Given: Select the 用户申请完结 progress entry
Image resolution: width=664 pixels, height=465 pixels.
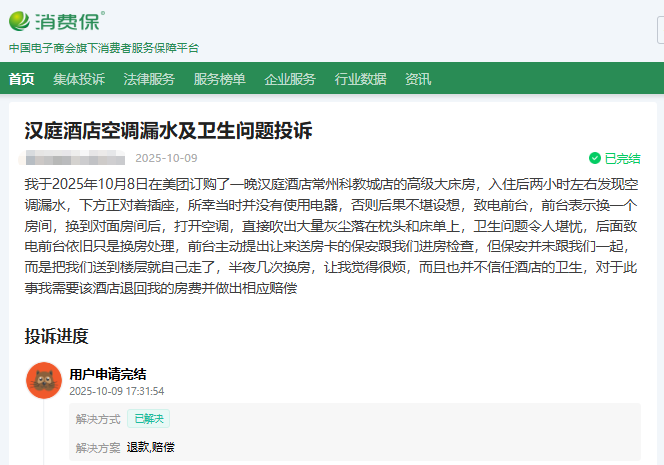Looking at the screenshot, I should pos(108,374).
